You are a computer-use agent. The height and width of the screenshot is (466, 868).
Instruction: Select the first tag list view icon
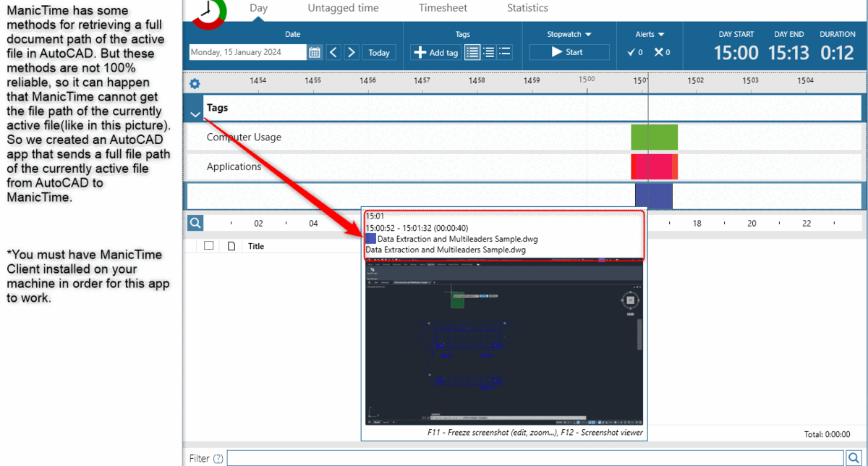pyautogui.click(x=472, y=52)
